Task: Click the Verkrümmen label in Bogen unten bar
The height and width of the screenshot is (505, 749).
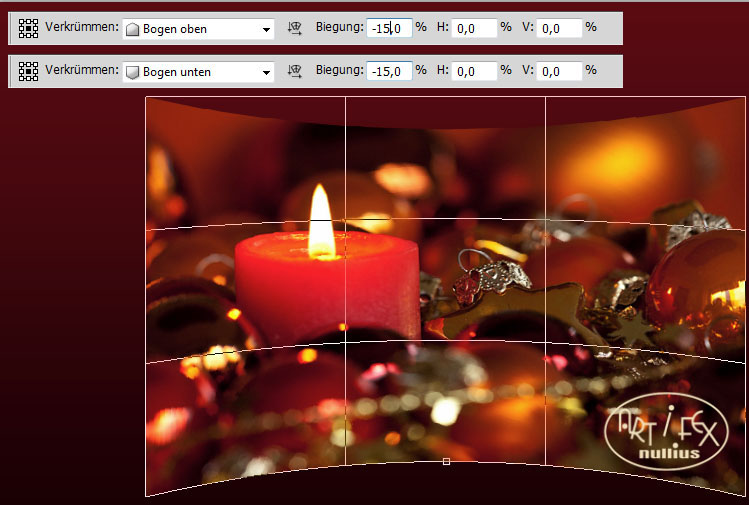Action: coord(82,70)
